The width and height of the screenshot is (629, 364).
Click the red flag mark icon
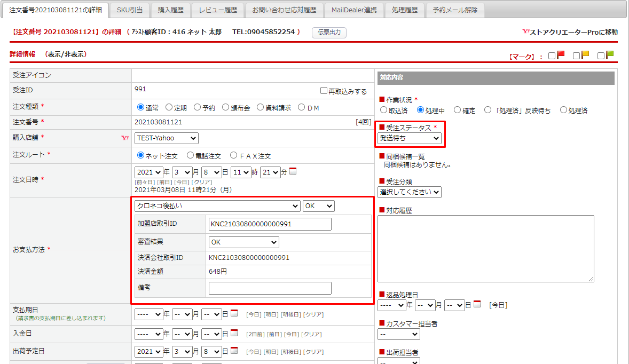pyautogui.click(x=561, y=55)
